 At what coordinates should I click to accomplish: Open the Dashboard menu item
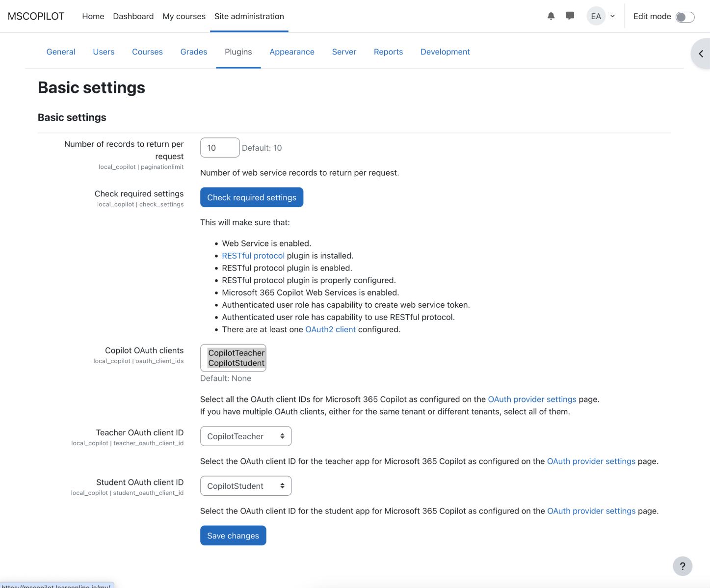133,16
